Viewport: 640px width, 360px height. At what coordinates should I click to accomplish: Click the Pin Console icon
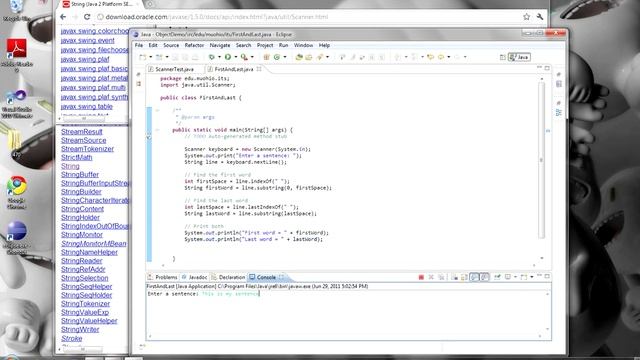497,277
